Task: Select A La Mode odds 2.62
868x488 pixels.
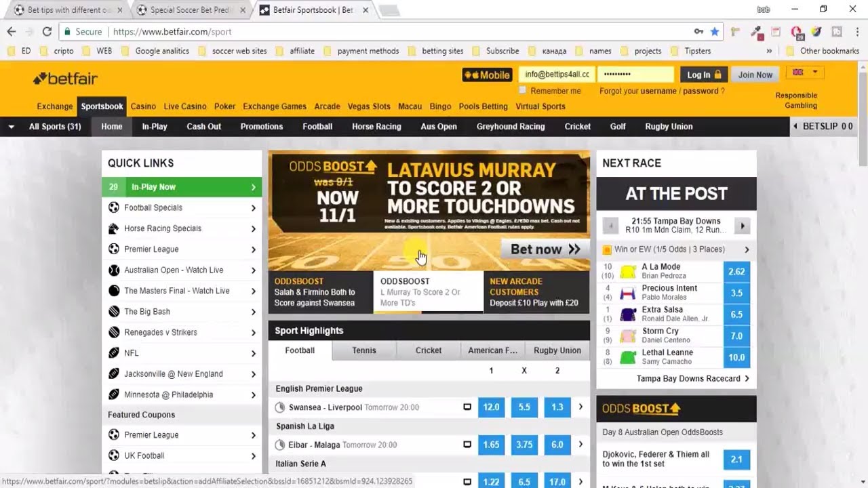Action: point(736,272)
